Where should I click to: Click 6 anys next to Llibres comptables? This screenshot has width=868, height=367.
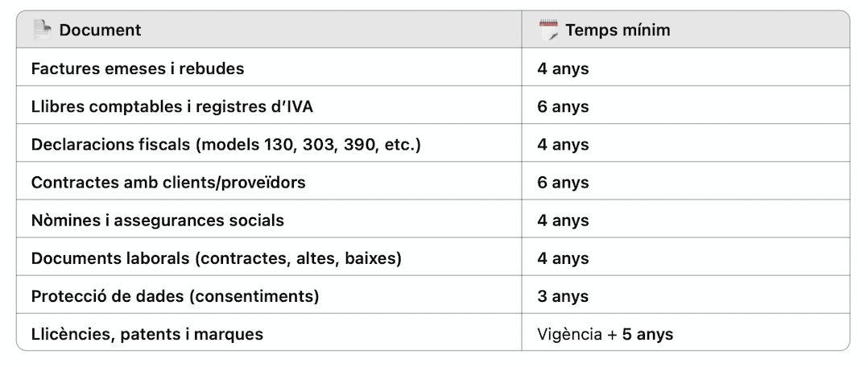point(563,106)
